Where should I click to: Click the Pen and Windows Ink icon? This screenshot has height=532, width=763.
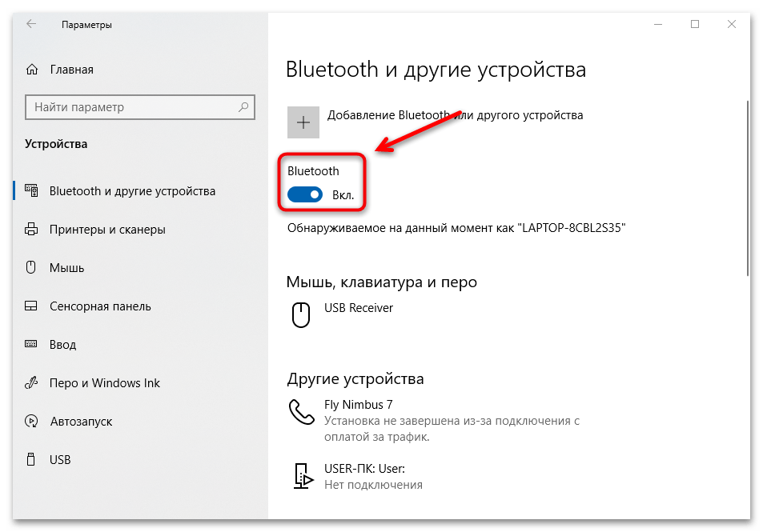[x=31, y=382]
